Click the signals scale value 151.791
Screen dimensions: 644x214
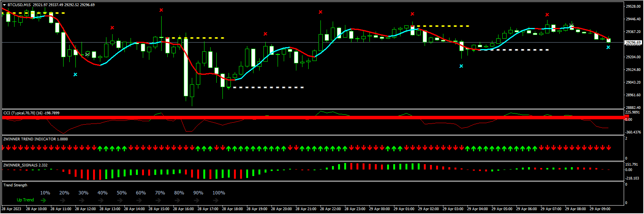pyautogui.click(x=631, y=165)
